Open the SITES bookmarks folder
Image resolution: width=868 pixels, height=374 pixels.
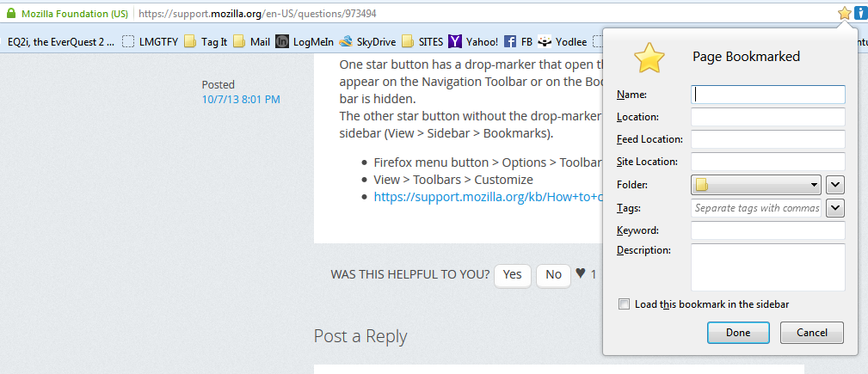(x=424, y=41)
